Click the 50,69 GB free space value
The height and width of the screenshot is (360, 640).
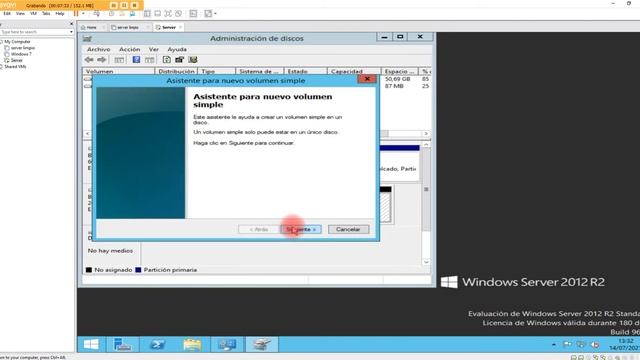pyautogui.click(x=397, y=79)
